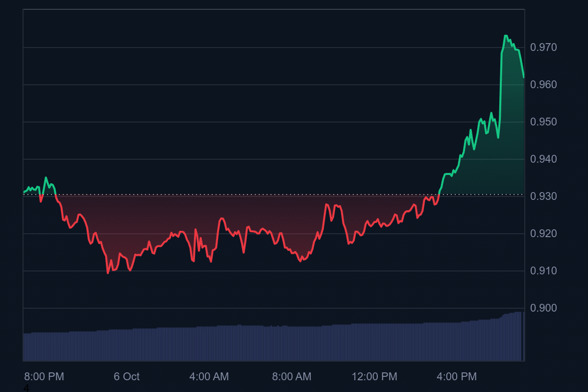Select the 8:00 AM time axis label
Viewport: 588px width, 392px height.
(x=292, y=376)
